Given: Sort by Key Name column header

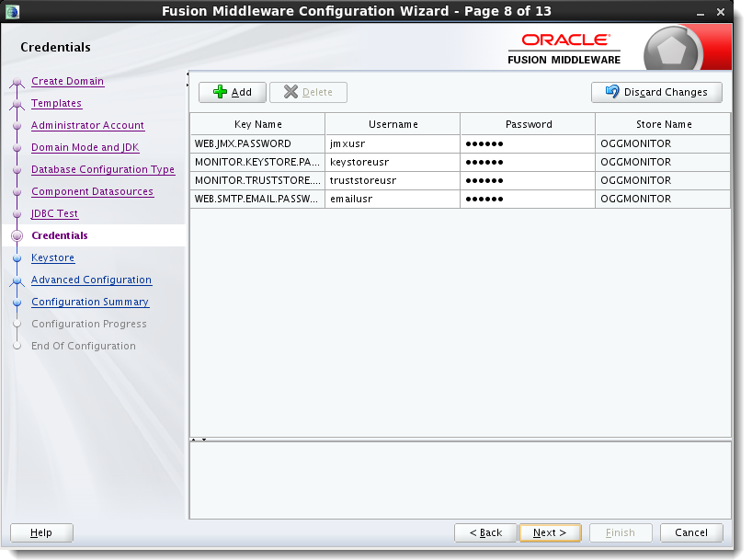Looking at the screenshot, I should pos(257,124).
